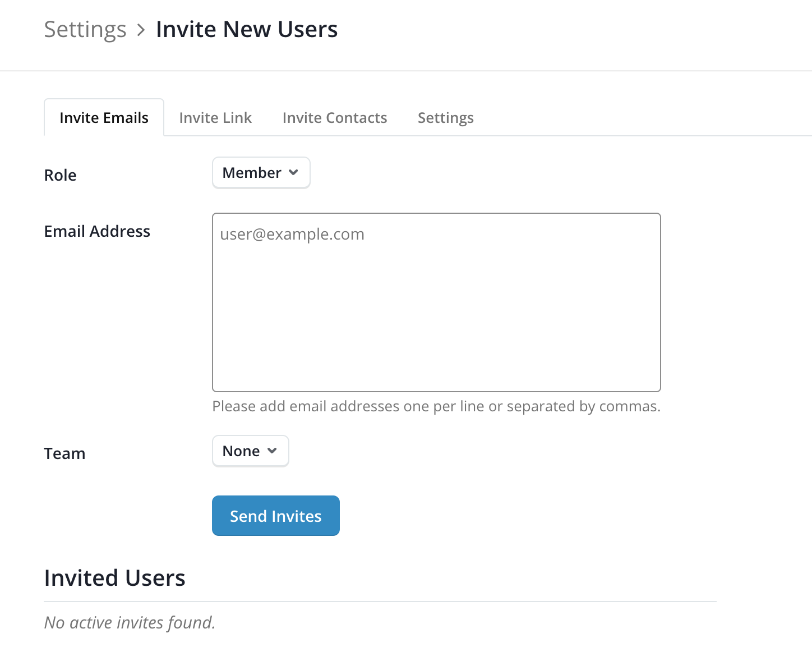Screen dimensions: 812x661
Task: Open the Role dropdown showing Member
Action: (261, 173)
